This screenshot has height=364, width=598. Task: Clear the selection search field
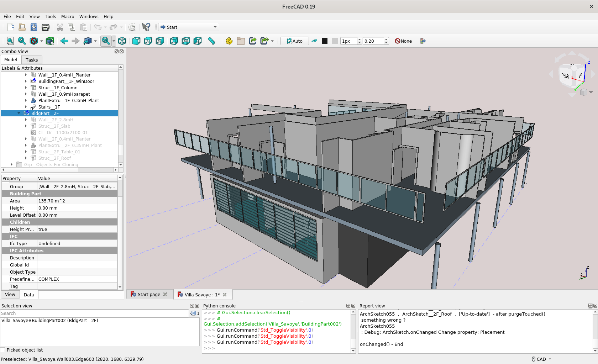point(193,313)
